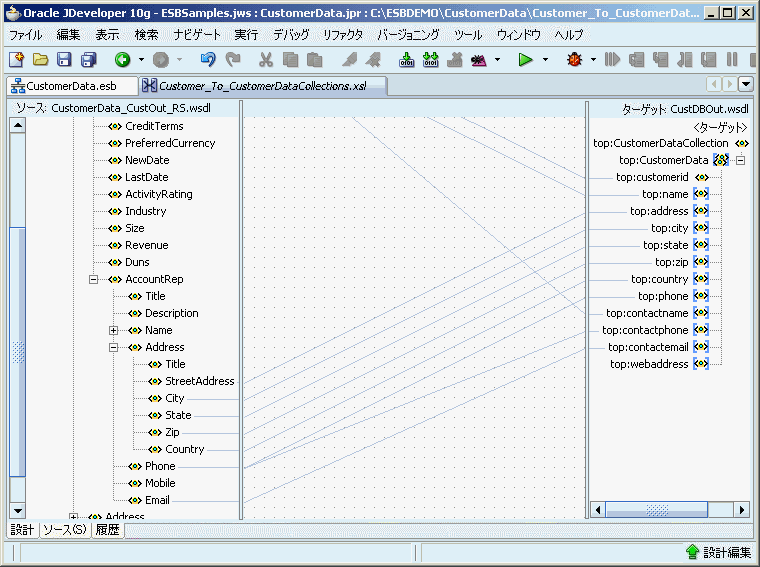
Task: Click the top:contactemail element icon
Action: [x=701, y=346]
